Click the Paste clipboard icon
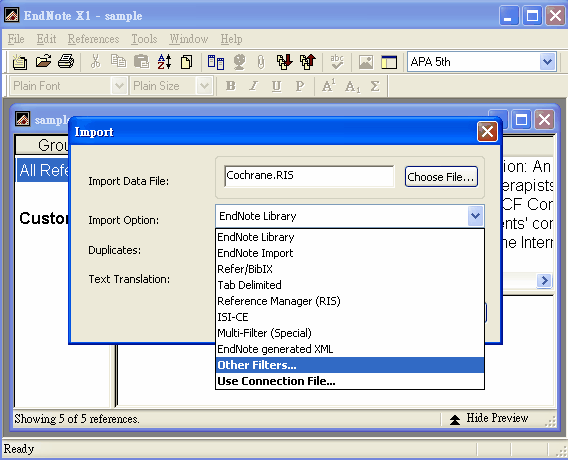Screen dimensions: 568x460 tap(141, 62)
